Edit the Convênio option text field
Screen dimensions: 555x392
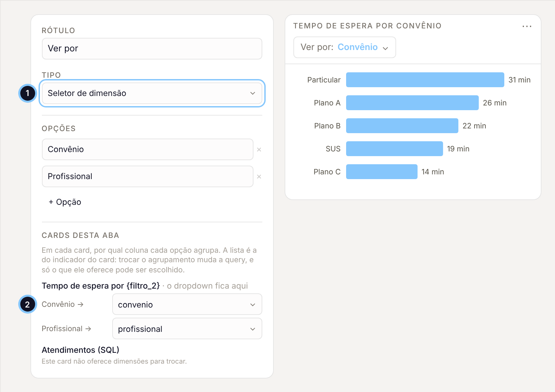tap(148, 149)
